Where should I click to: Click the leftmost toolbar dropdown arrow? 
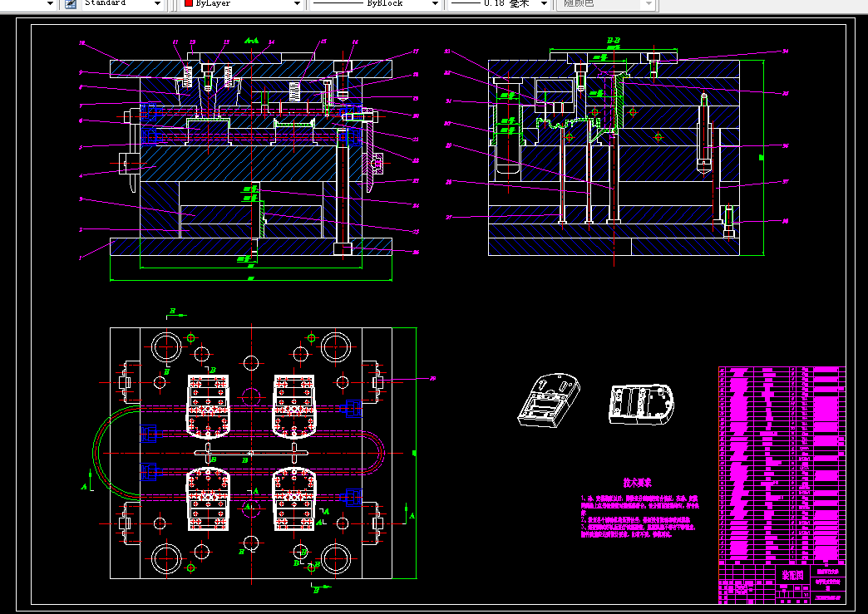[50, 3]
